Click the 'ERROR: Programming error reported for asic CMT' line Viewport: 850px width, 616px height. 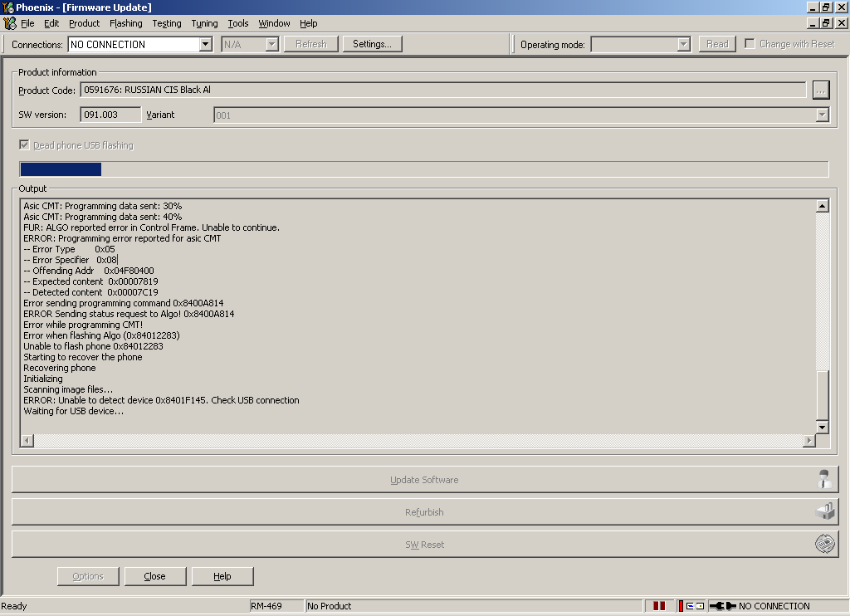tap(122, 238)
